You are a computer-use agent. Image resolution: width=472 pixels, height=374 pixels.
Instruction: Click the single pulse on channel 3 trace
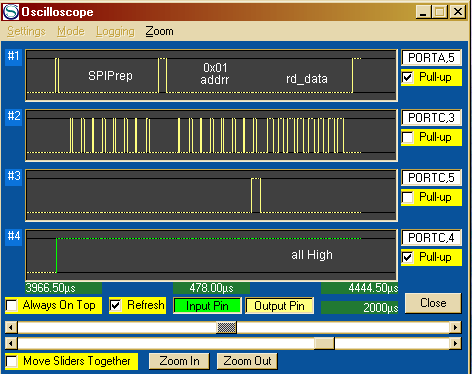[x=256, y=195]
